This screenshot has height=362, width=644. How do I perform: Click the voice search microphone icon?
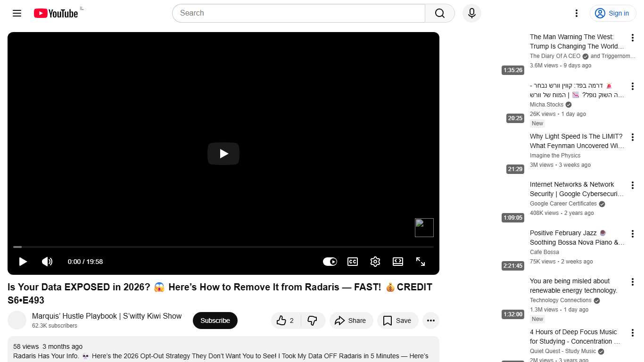pyautogui.click(x=471, y=13)
